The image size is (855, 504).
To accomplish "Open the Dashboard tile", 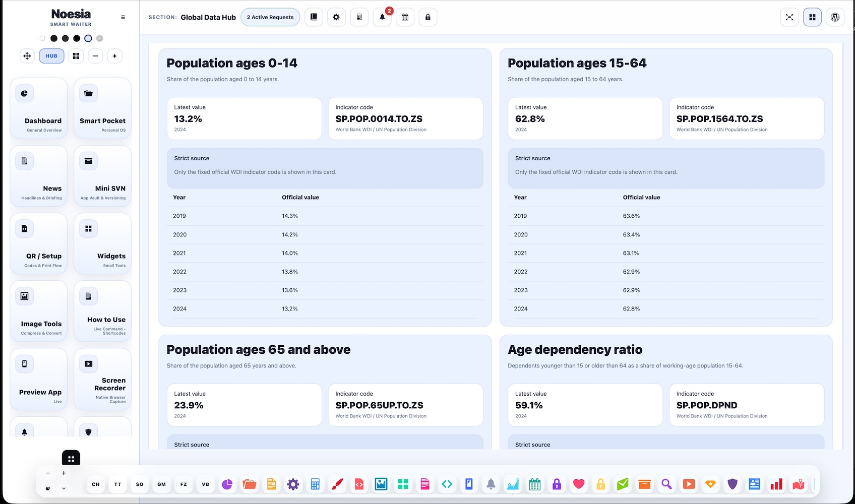I will (38, 108).
